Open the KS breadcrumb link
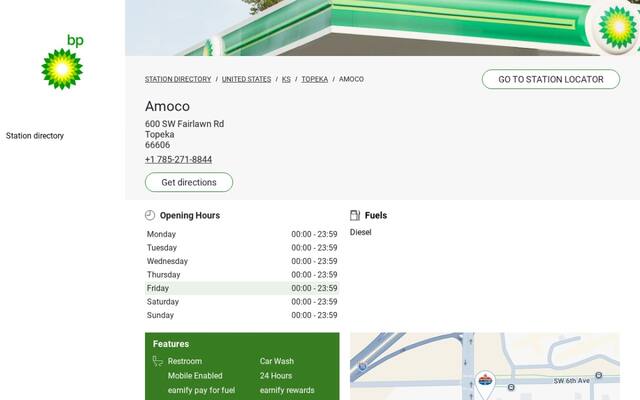This screenshot has height=400, width=640. (x=286, y=79)
